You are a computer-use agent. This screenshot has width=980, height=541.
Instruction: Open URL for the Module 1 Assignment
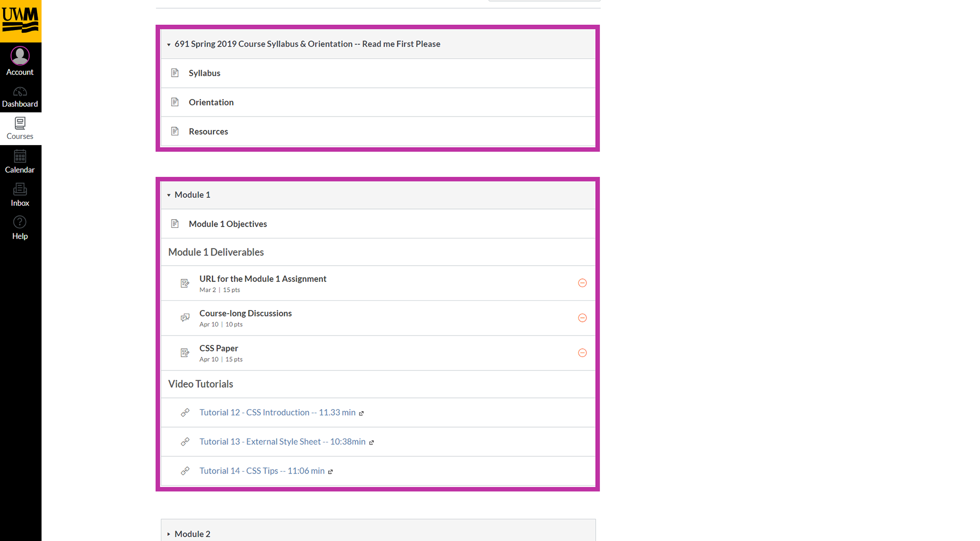point(263,279)
